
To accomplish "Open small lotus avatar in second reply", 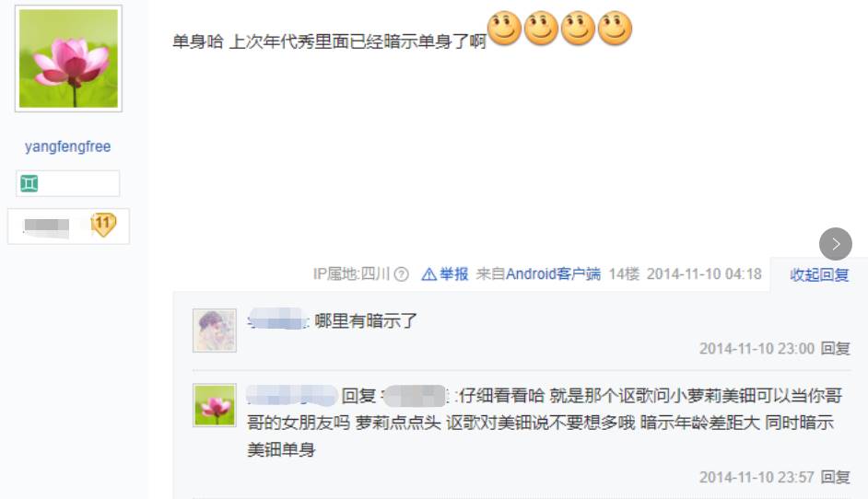I will [x=215, y=405].
